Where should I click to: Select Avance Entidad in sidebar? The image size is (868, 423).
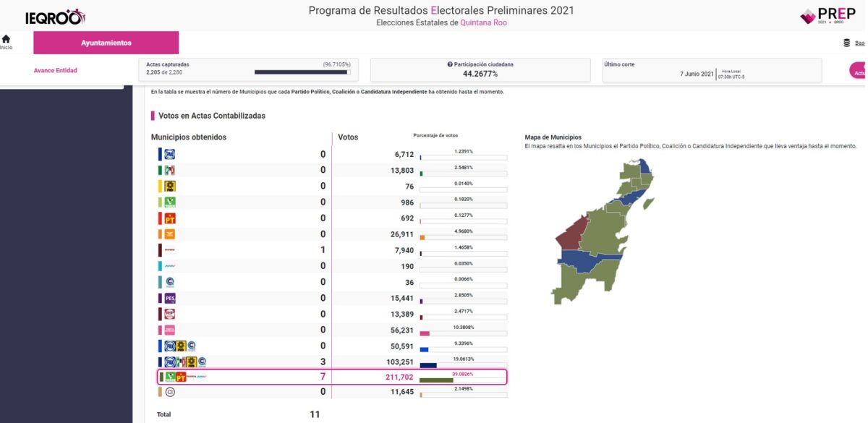point(56,70)
